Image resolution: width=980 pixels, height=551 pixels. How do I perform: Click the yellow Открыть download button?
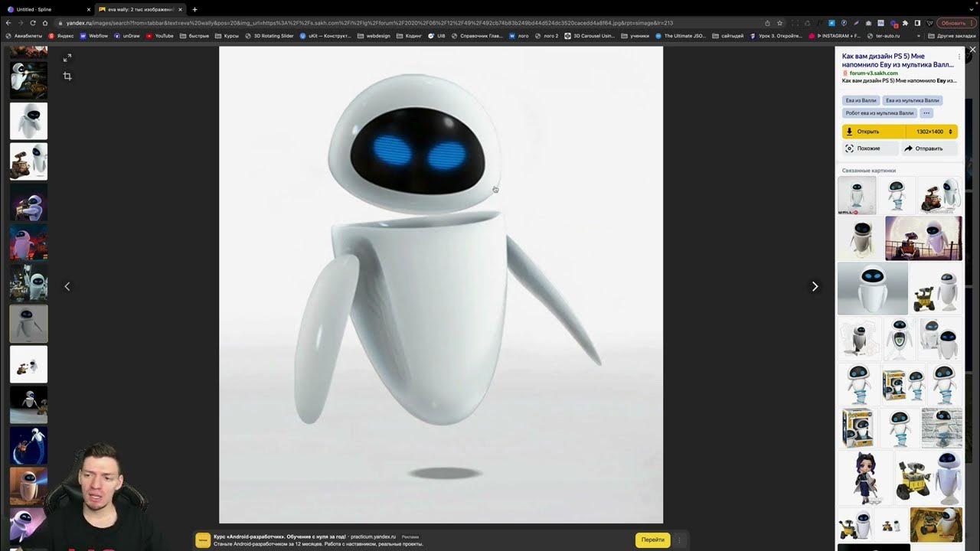(x=874, y=132)
